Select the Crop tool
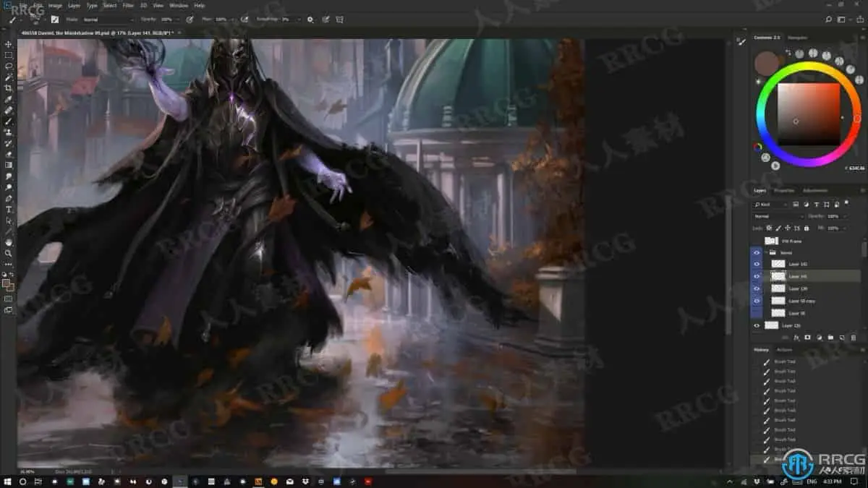Viewport: 868px width, 488px height. coord(9,88)
